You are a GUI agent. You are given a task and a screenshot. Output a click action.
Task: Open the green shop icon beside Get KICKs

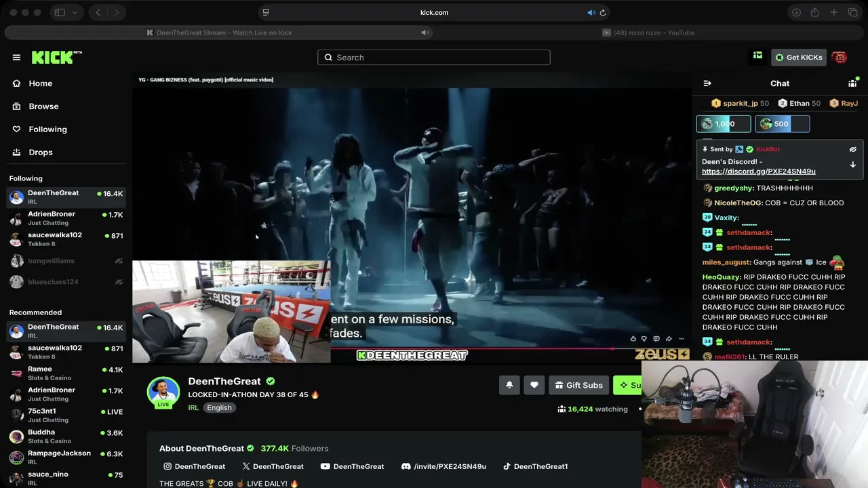pyautogui.click(x=757, y=56)
